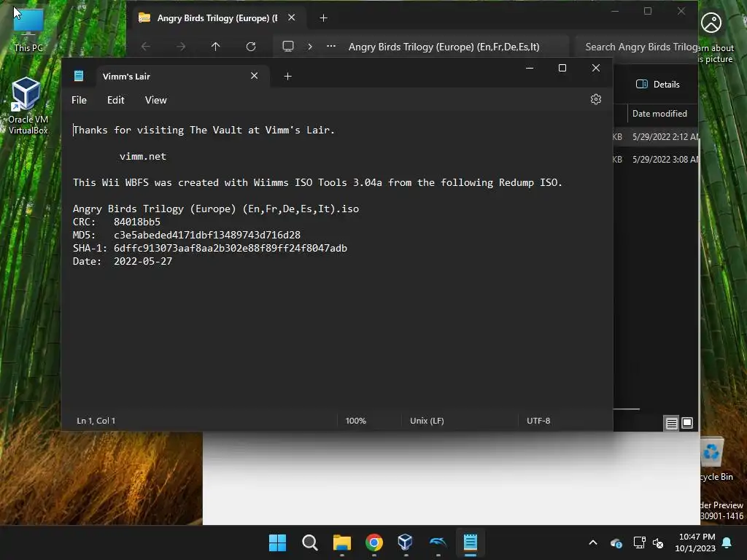Open the 100% zoom status entry

[355, 421]
